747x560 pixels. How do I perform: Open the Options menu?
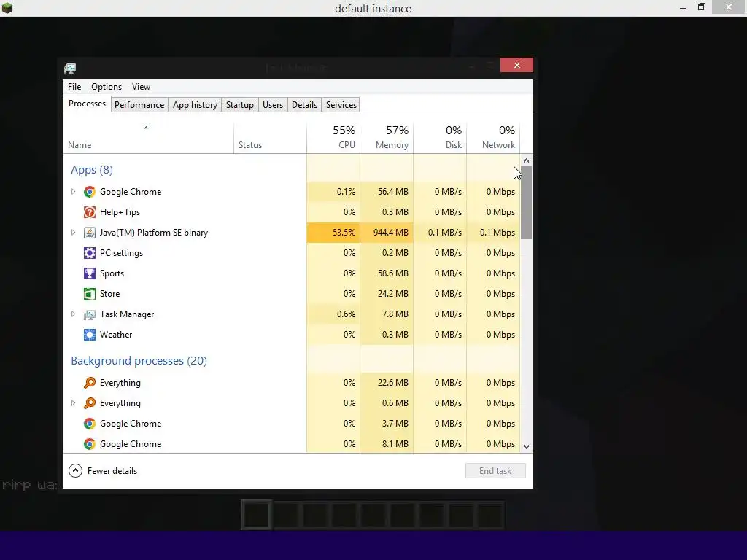pos(107,87)
